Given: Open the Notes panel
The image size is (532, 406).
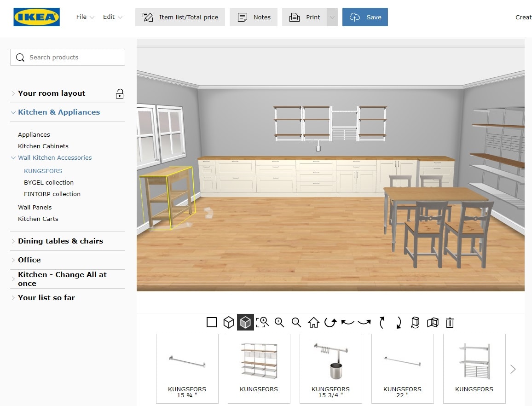Looking at the screenshot, I should (254, 17).
